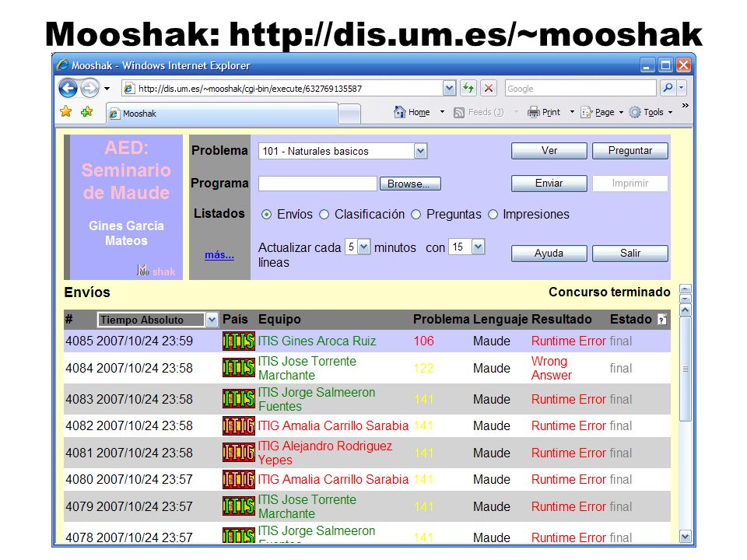Open the recent pages dropdown arrow
This screenshot has width=747, height=560.
tap(107, 89)
